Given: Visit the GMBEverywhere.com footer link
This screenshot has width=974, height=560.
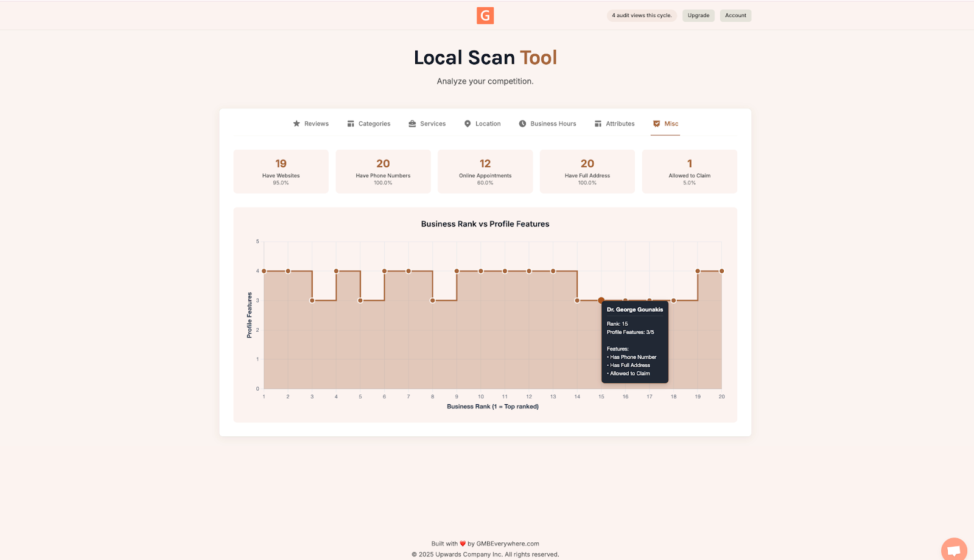Looking at the screenshot, I should point(508,544).
